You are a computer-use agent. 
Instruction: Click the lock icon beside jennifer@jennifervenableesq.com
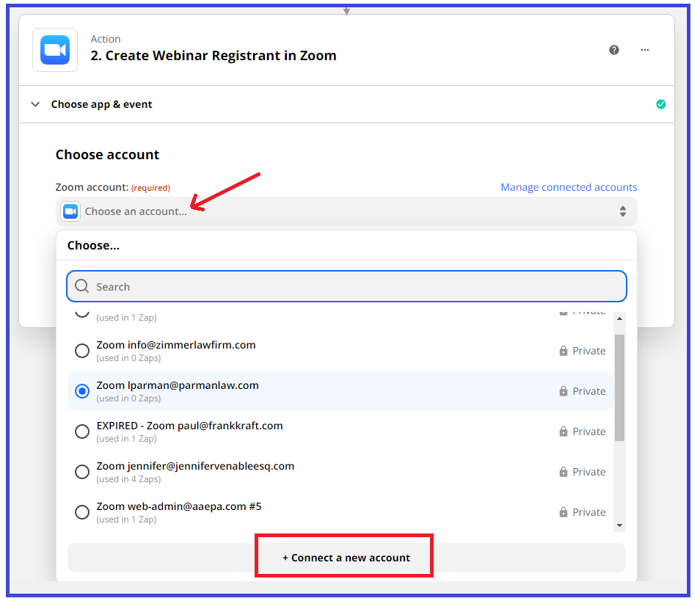tap(564, 472)
